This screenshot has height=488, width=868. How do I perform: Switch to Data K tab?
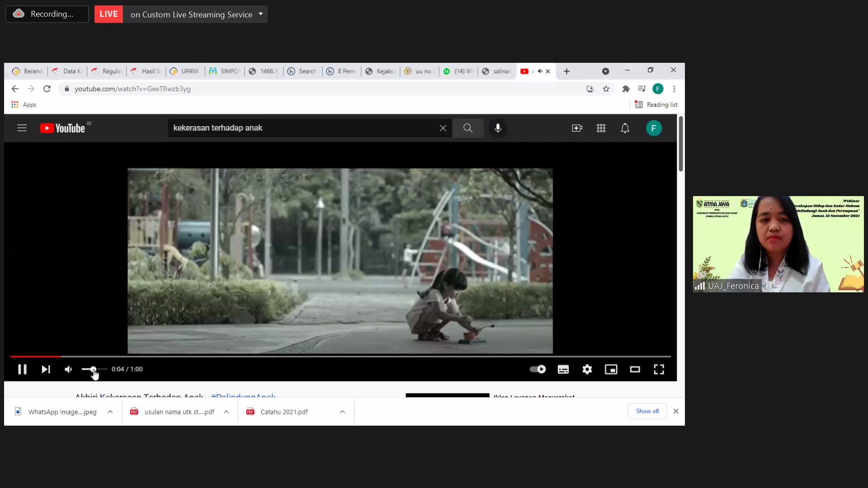point(67,71)
